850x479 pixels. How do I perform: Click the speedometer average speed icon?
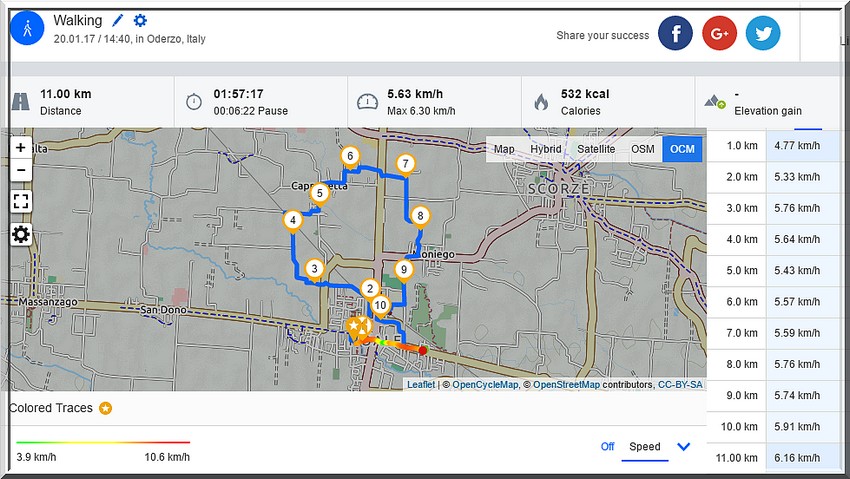pos(367,101)
